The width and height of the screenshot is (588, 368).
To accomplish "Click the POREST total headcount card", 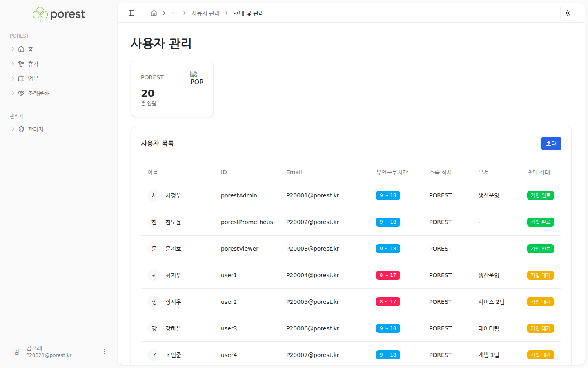I will pos(172,89).
